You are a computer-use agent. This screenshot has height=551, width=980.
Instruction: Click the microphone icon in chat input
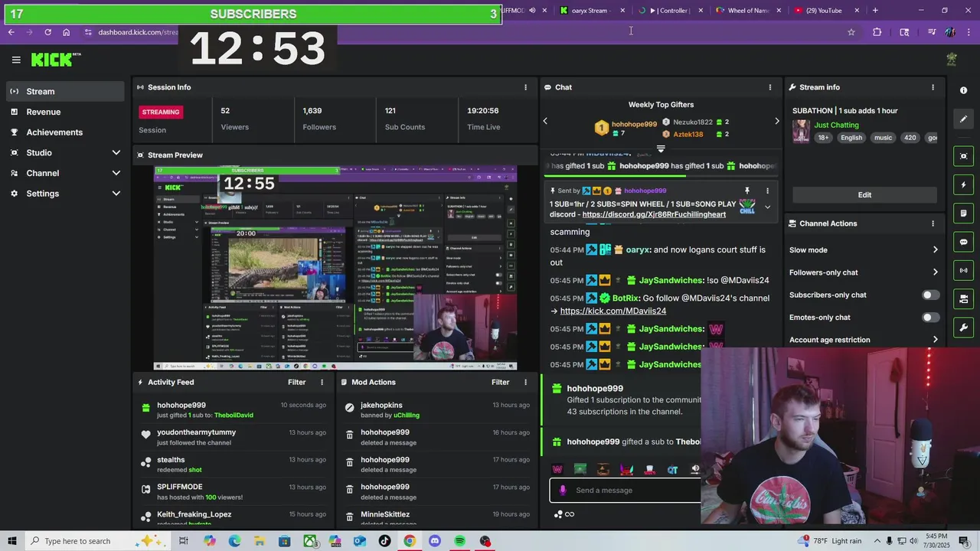[x=563, y=491]
